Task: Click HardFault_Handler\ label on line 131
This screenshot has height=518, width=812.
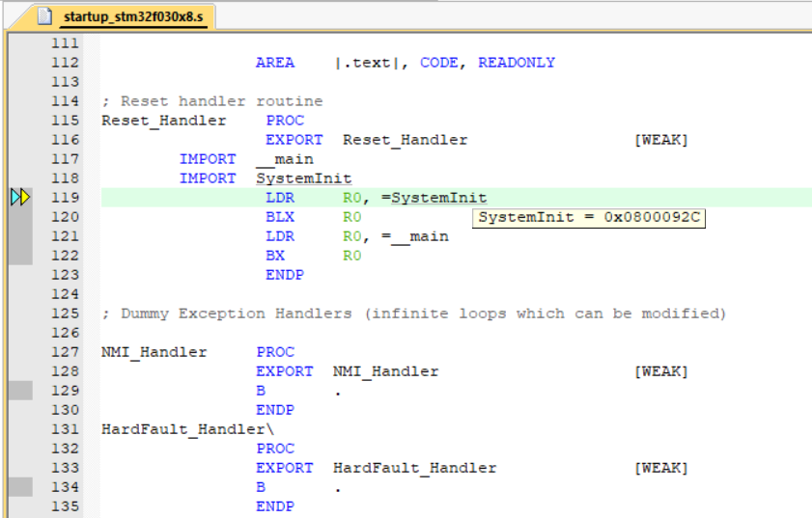Action: click(x=188, y=429)
